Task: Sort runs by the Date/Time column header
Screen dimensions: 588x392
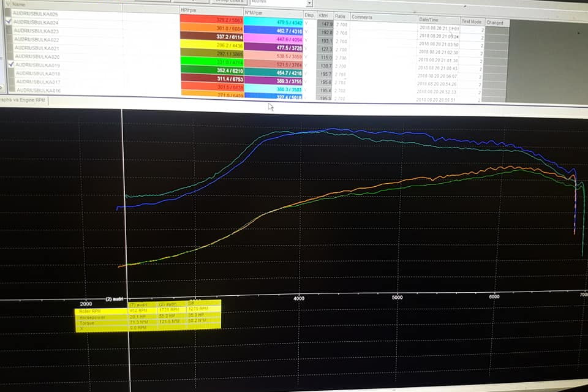Action: point(429,20)
